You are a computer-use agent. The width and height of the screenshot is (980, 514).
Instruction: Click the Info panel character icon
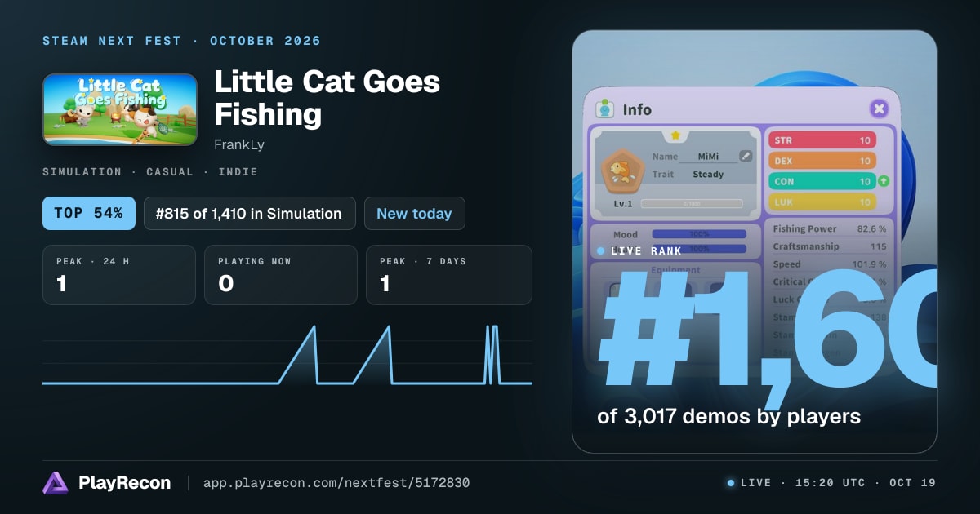(605, 109)
